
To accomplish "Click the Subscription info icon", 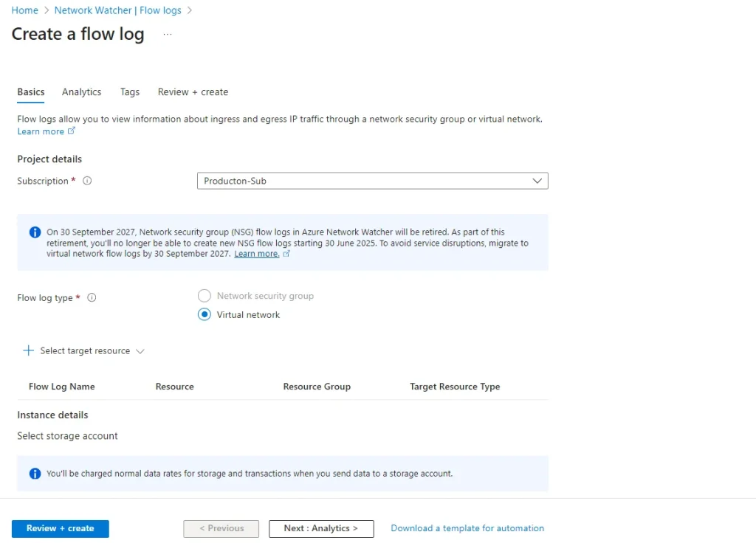I will (87, 181).
